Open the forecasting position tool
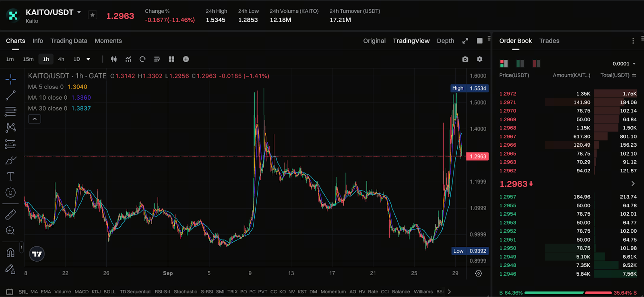Viewport: 644px width, 297px height. click(x=10, y=144)
